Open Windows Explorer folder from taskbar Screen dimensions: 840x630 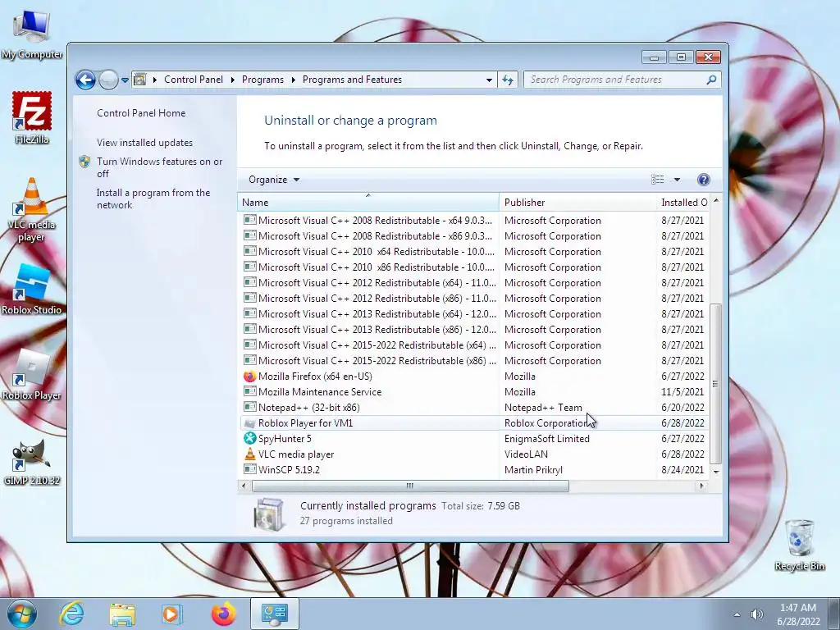(x=122, y=614)
